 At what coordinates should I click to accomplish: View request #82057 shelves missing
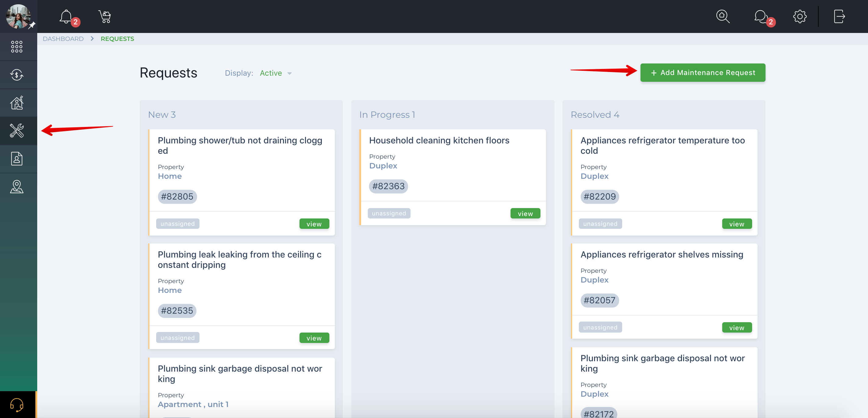coord(737,327)
